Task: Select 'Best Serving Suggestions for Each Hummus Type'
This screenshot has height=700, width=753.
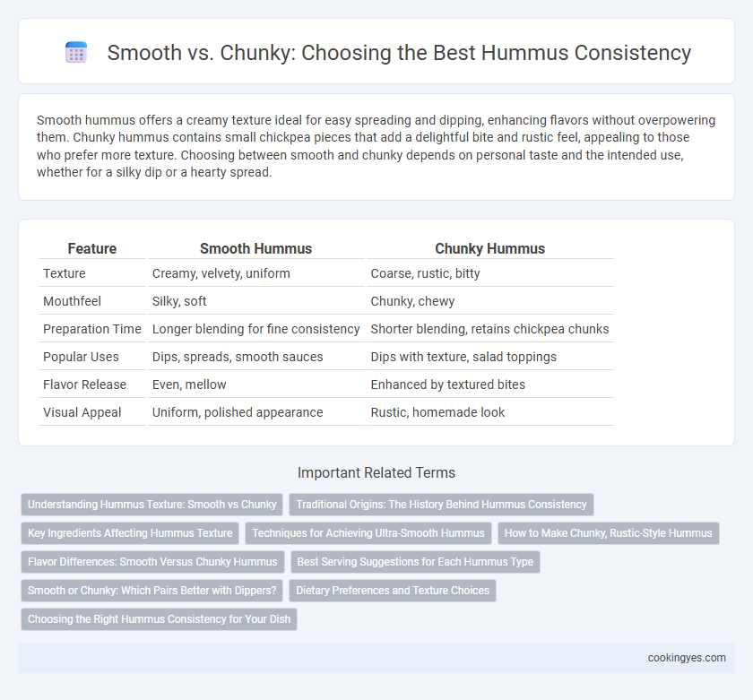Action: tap(415, 562)
